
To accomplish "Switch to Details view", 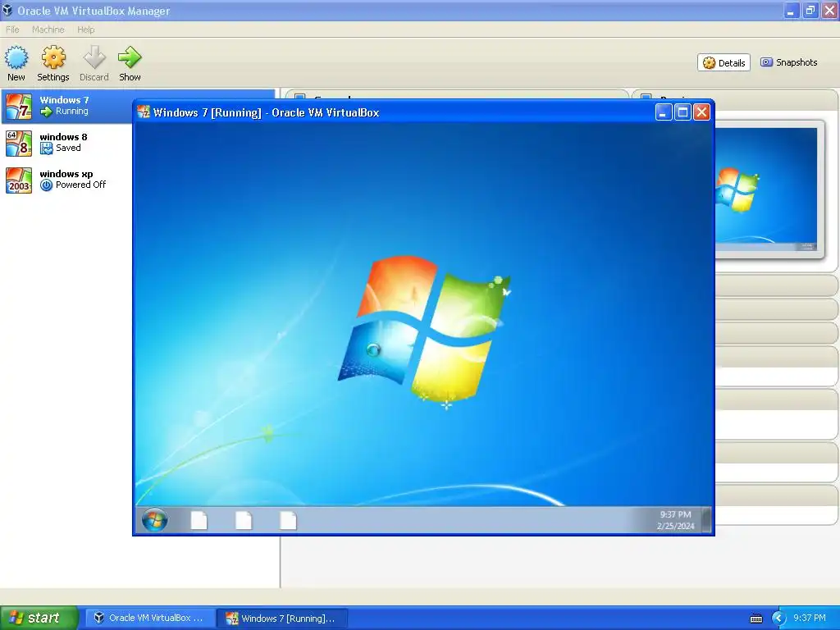I will pos(724,62).
